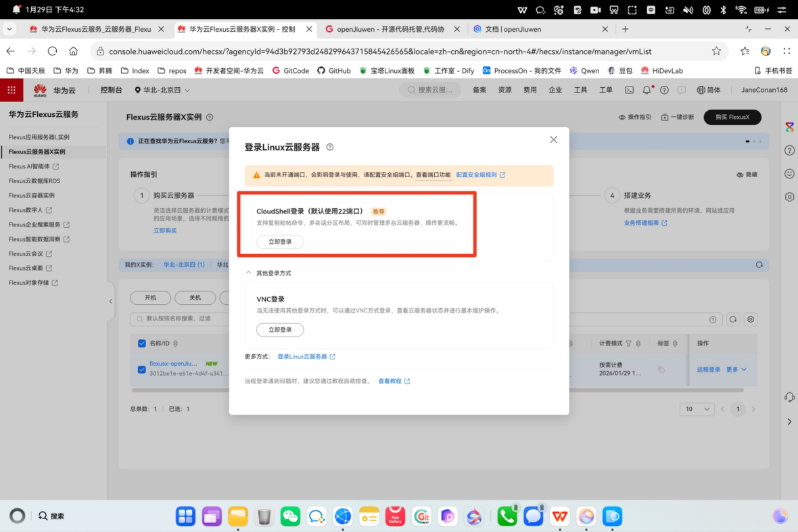Viewport: 798px width, 532px height.
Task: Click CloudShell 立即登录 button
Action: click(280, 241)
